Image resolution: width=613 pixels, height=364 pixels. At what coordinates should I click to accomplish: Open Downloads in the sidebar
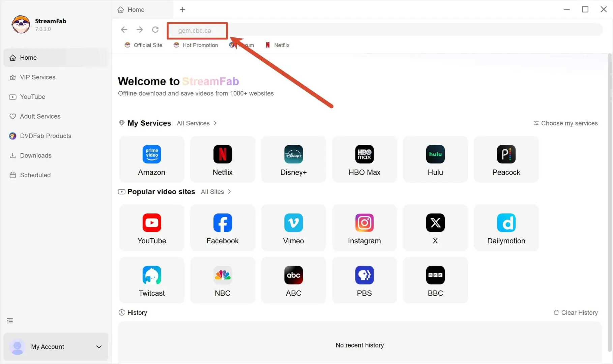point(56,155)
